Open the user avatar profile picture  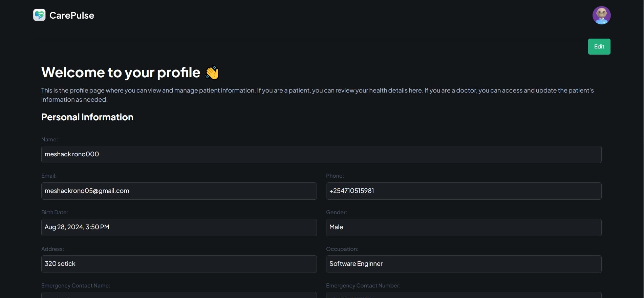(601, 15)
